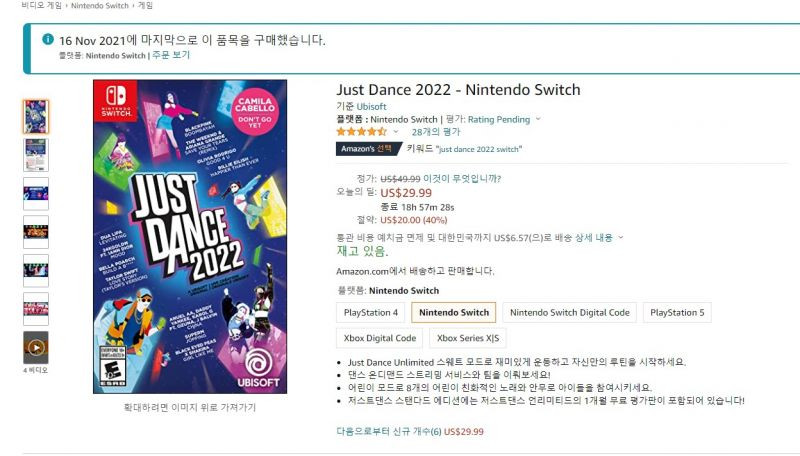800x456 pixels.
Task: Choose the Xbox Series X|S option
Action: [468, 338]
